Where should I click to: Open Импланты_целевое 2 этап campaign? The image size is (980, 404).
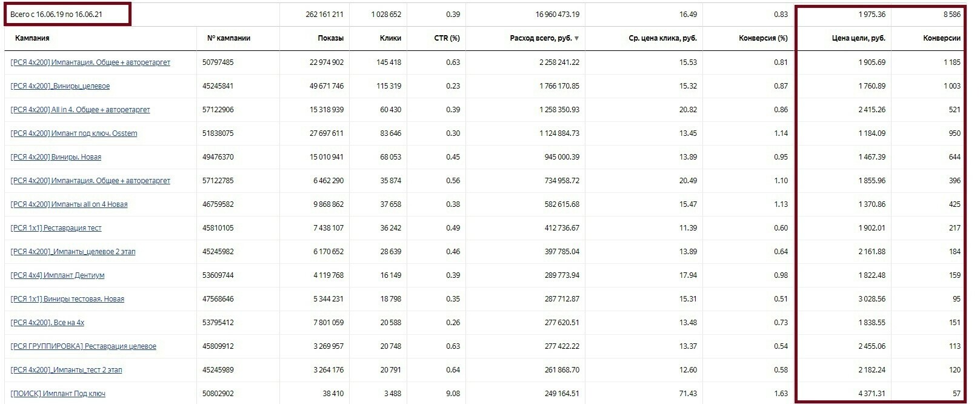(x=73, y=252)
